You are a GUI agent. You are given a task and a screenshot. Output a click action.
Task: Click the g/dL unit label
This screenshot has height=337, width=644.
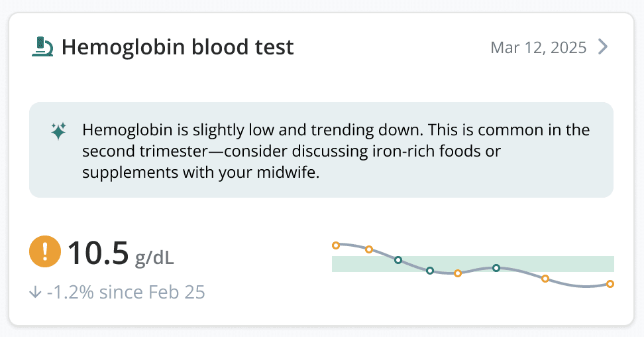click(x=155, y=257)
